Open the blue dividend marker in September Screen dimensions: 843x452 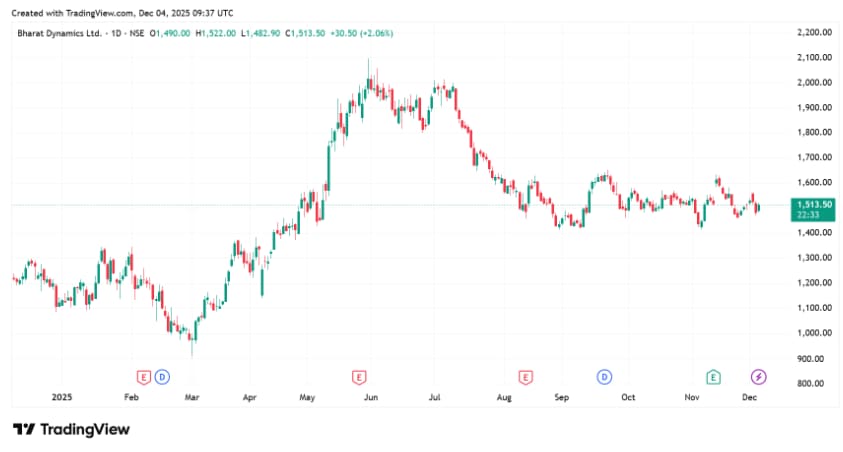[x=604, y=376]
